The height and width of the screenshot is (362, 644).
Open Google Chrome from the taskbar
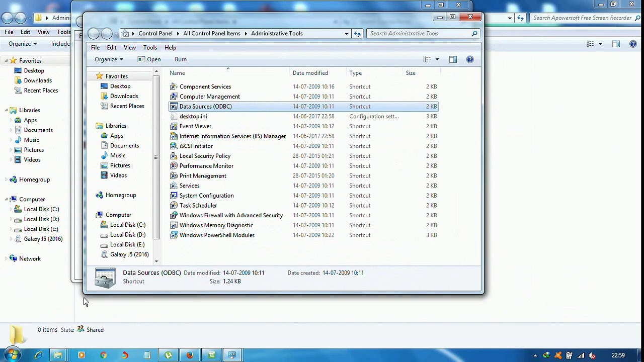tap(103, 355)
